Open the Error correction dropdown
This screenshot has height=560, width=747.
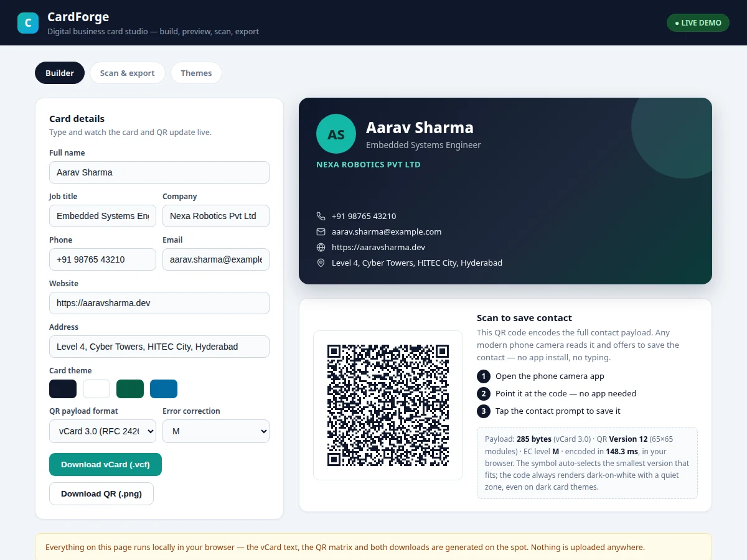216,431
